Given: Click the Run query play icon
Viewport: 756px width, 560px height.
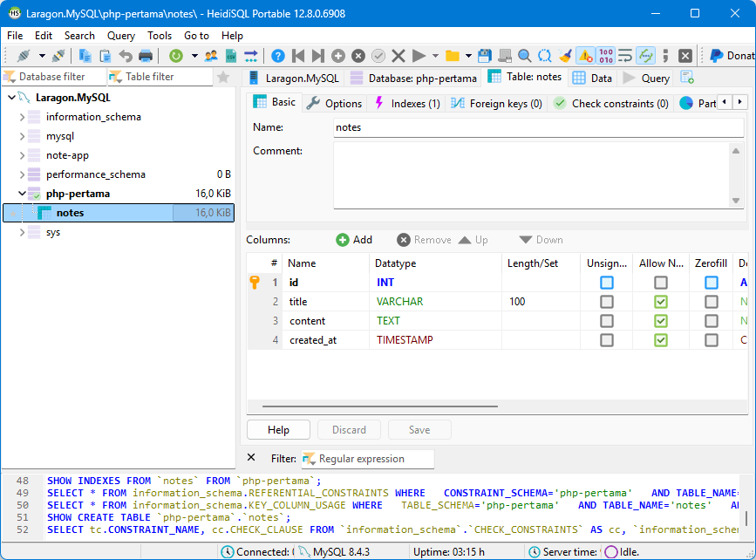Looking at the screenshot, I should tap(419, 56).
